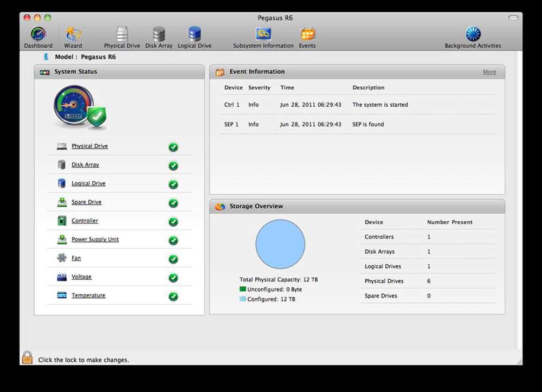The image size is (542, 392).
Task: Open the Voltage status link
Action: click(x=82, y=277)
